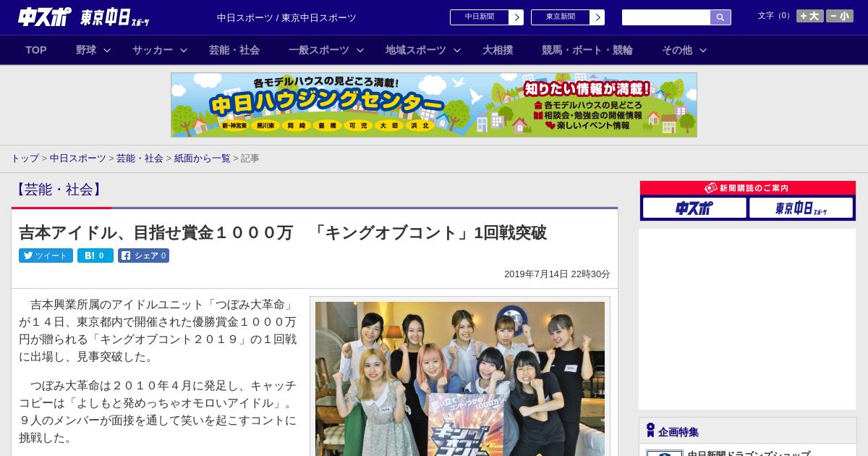Open the 一般スポーツ navigation menu
Image resolution: width=868 pixels, height=456 pixels.
[x=319, y=50]
